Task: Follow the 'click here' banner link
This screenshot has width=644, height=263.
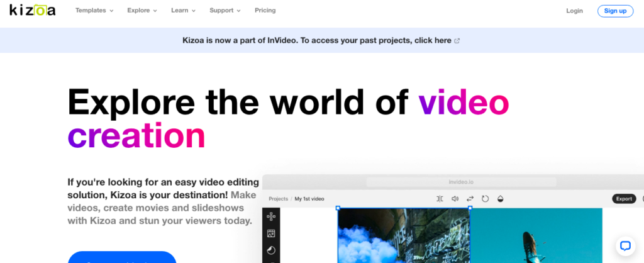Action: click(x=433, y=40)
